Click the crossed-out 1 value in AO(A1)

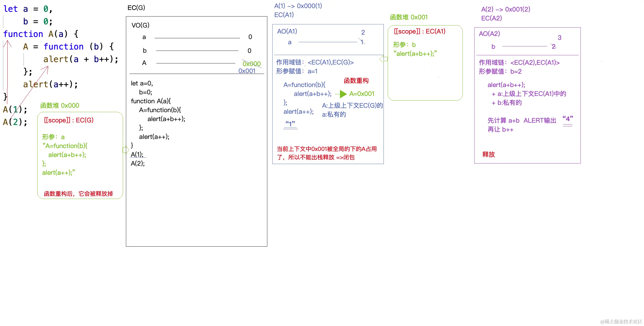(x=362, y=42)
